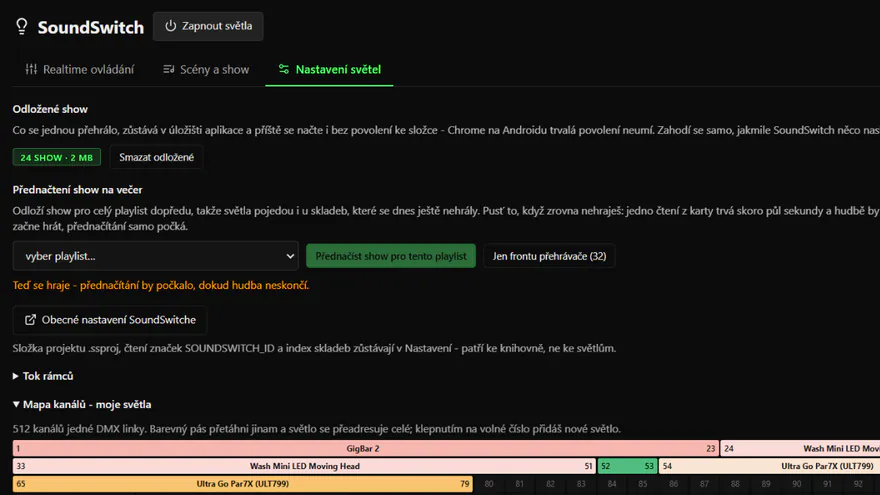
Task: Add a light at free channel 84
Action: click(x=612, y=484)
